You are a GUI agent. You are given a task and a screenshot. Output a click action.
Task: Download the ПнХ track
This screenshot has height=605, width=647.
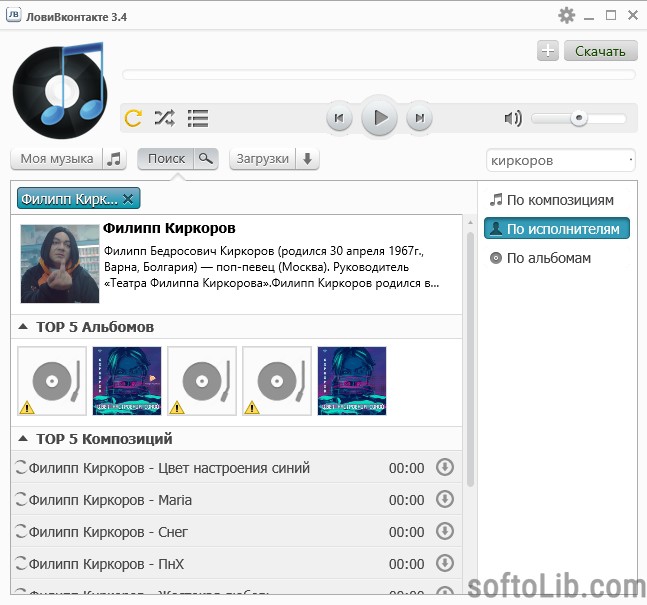click(x=445, y=563)
